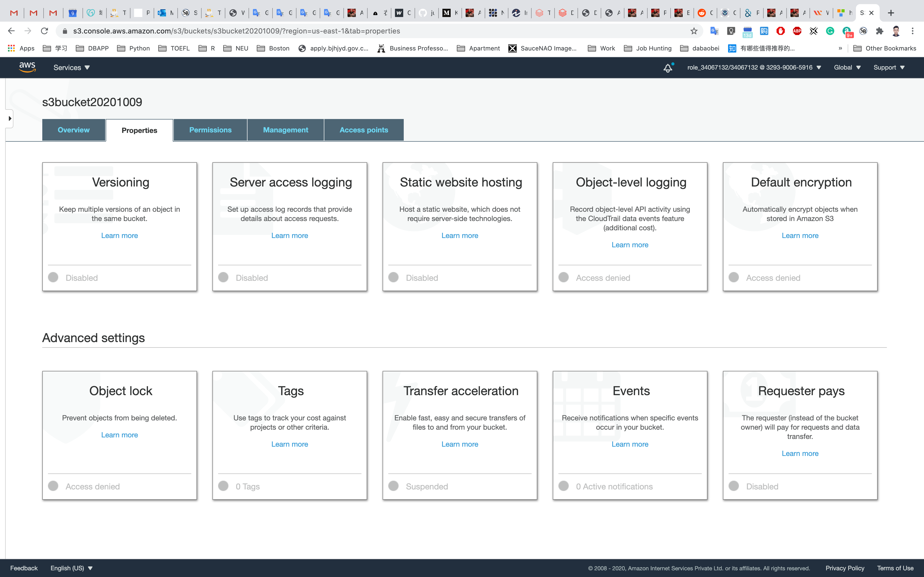Open the notifications bell icon

point(667,68)
